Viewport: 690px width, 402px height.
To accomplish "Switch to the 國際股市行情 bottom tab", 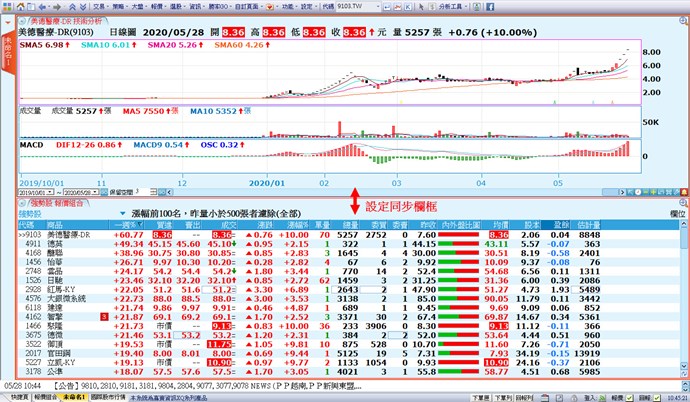I will point(108,397).
